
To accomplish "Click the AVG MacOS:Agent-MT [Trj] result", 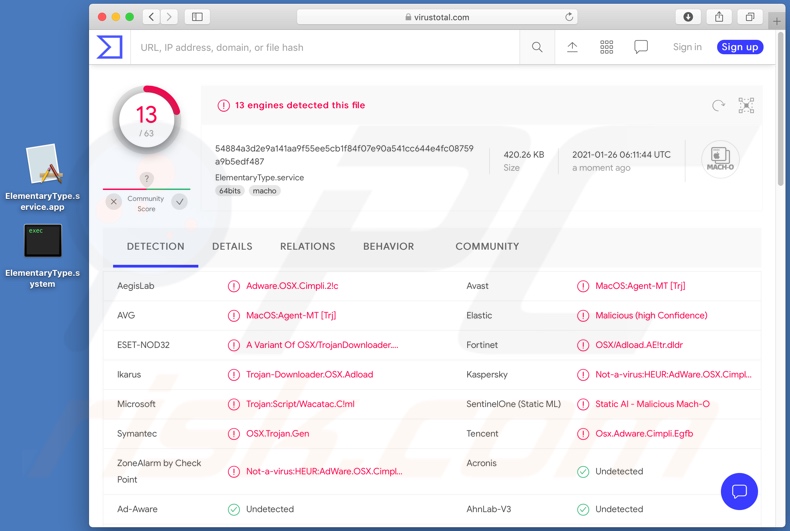I will pos(291,315).
